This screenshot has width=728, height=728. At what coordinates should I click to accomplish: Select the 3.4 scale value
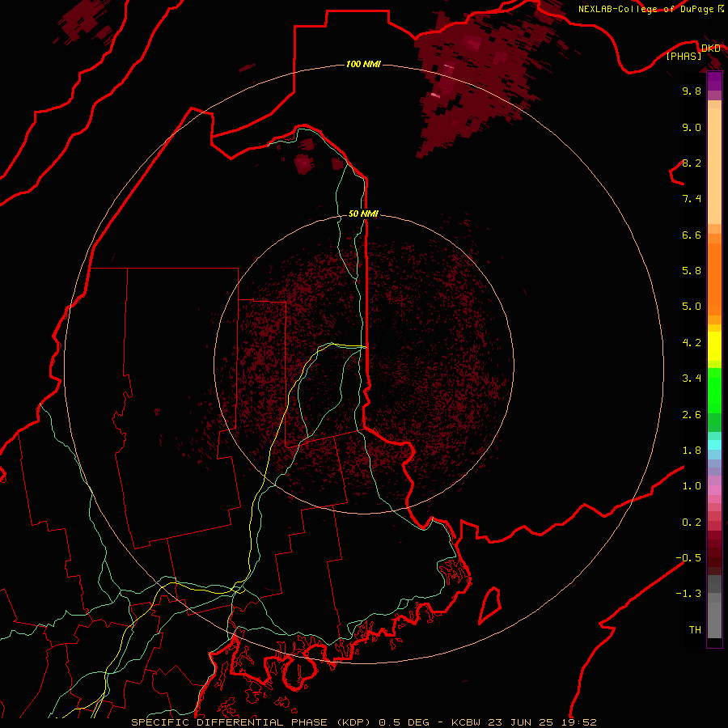pyautogui.click(x=692, y=379)
